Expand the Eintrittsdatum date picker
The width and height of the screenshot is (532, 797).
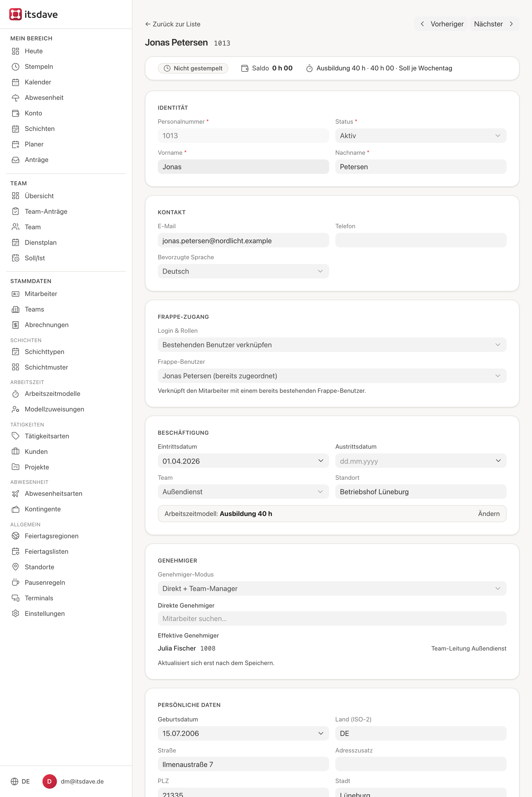point(243,461)
